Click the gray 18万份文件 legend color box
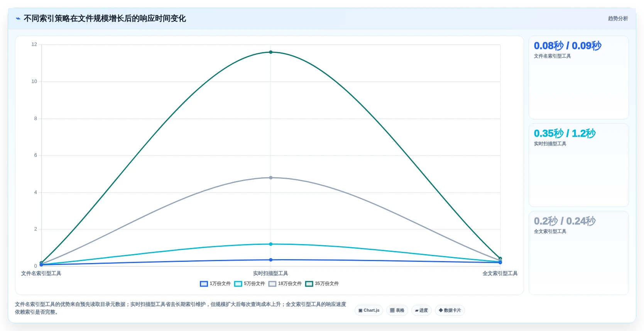 coord(272,284)
